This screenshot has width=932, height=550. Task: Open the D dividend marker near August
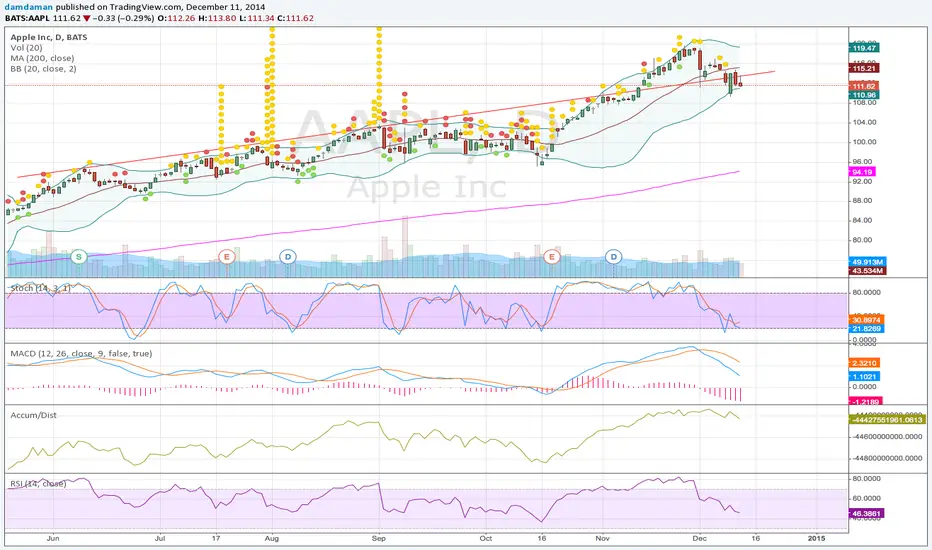point(288,257)
